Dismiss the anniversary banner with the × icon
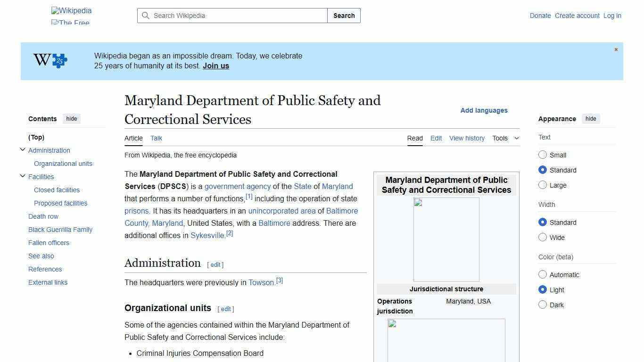Viewport: 644px width, 362px height. pos(616,49)
